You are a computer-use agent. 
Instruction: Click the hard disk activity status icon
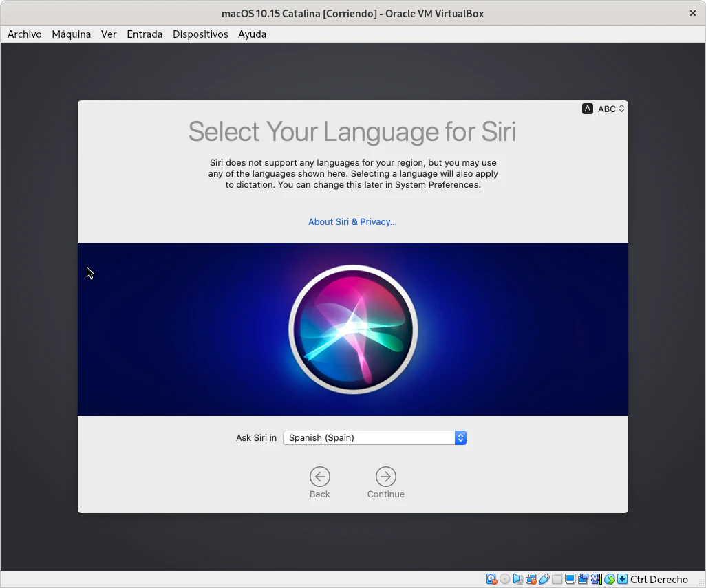click(x=491, y=579)
